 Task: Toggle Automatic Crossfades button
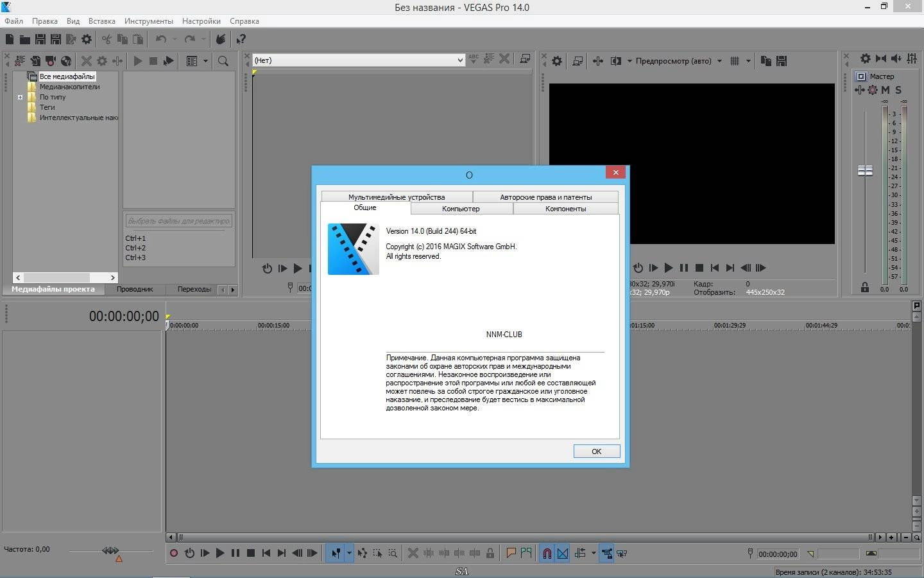(563, 553)
